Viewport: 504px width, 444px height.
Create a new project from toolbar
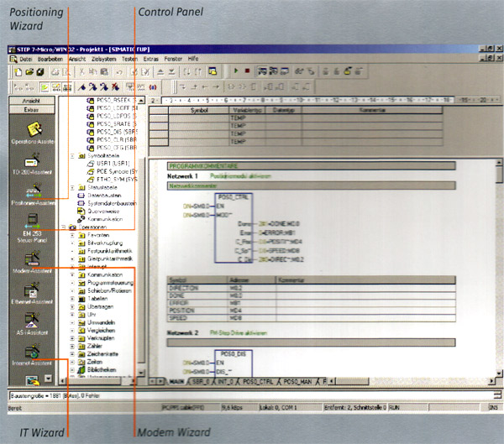click(18, 71)
